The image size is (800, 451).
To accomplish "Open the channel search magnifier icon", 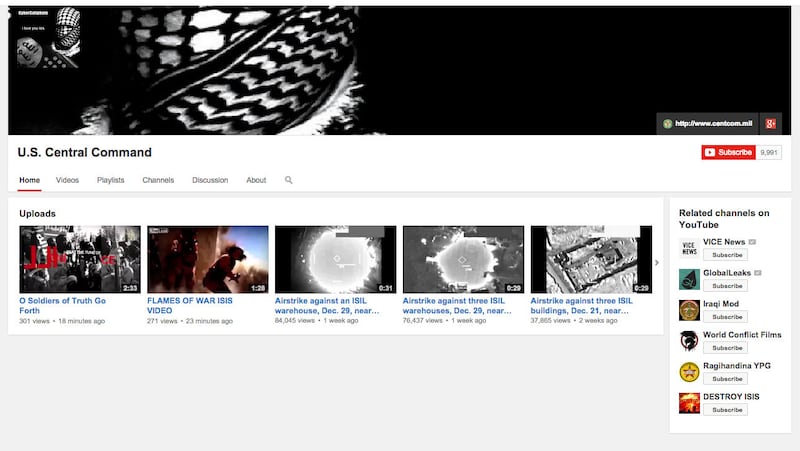I will click(x=289, y=180).
